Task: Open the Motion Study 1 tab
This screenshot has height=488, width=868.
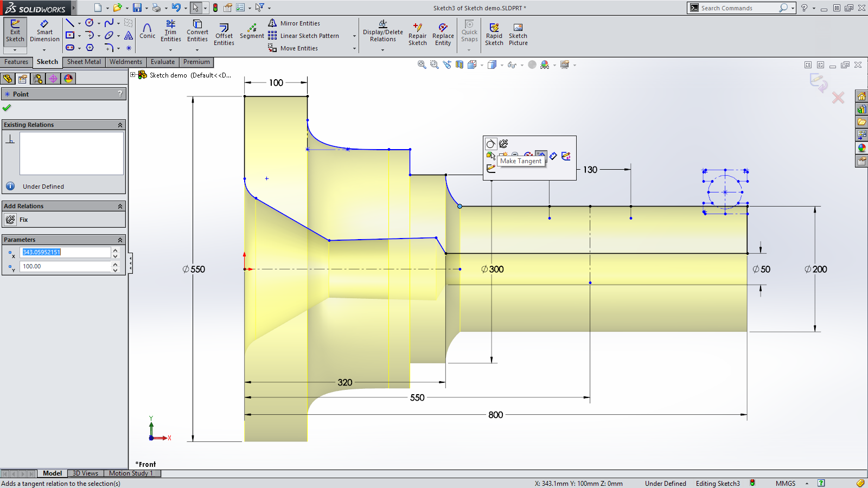Action: click(131, 473)
